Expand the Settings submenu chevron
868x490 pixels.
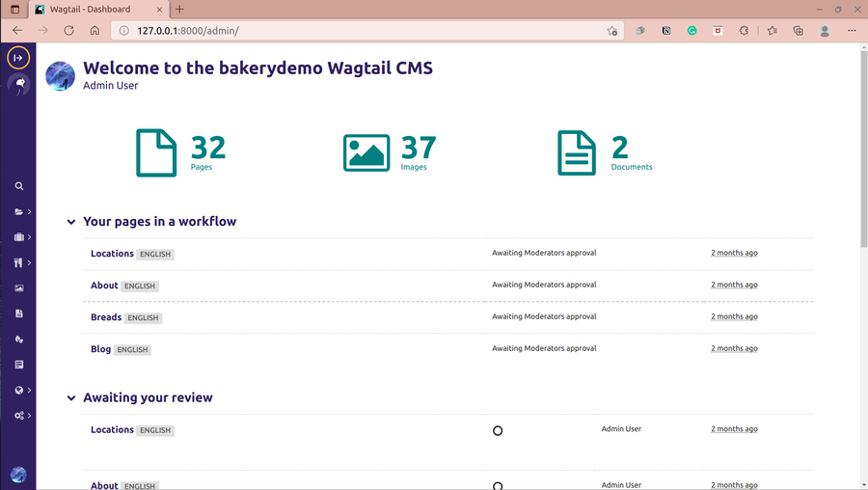29,416
